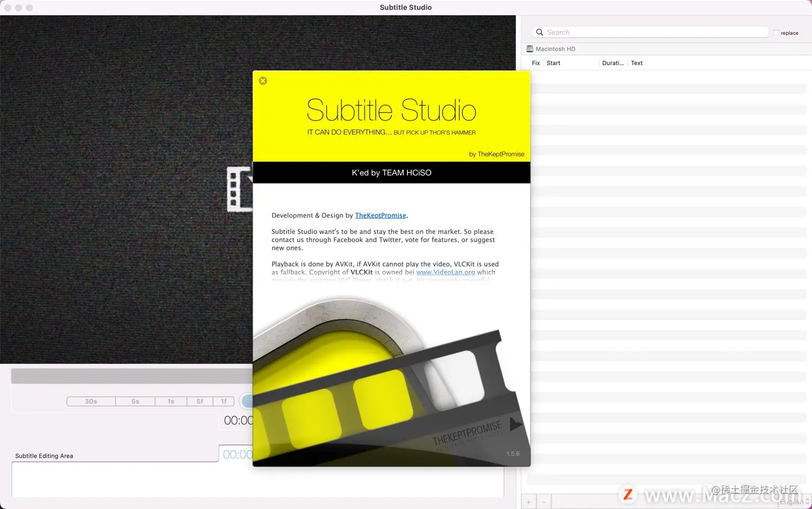The width and height of the screenshot is (812, 509).
Task: Remove subtitle with the minus button
Action: pyautogui.click(x=544, y=502)
